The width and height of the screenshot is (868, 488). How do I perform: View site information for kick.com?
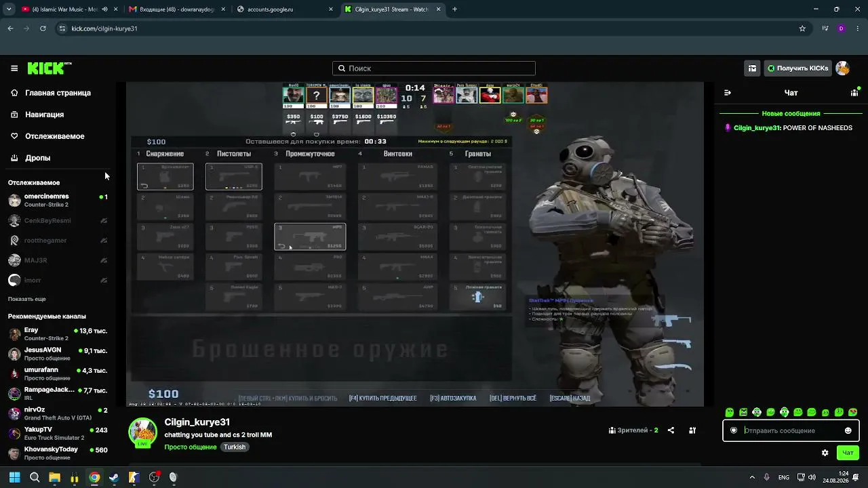coord(62,28)
